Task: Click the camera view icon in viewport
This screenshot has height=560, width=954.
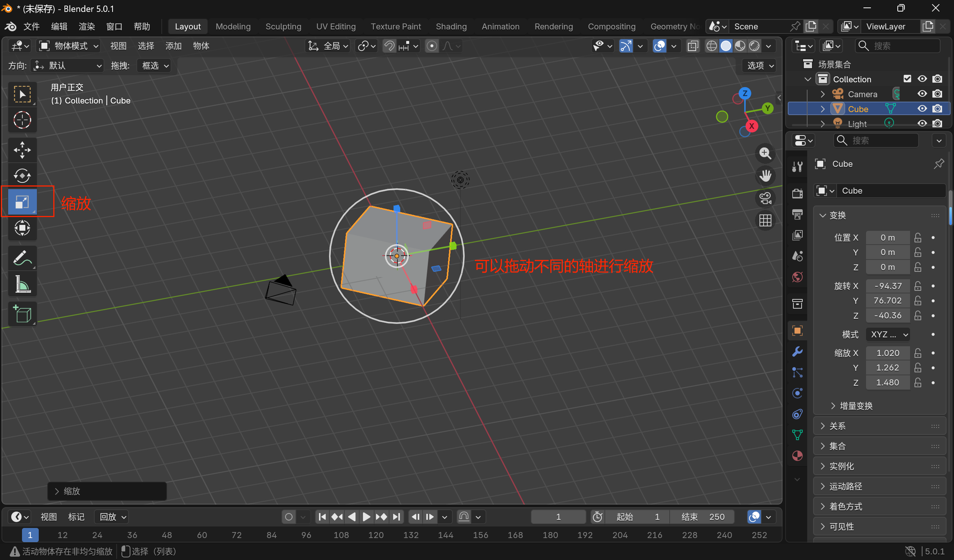Action: point(765,198)
